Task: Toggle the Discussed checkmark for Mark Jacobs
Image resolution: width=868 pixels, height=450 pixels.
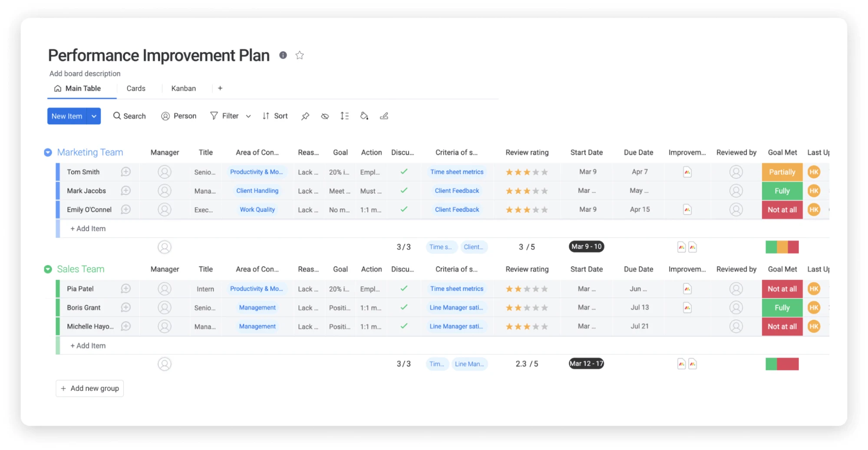Action: pyautogui.click(x=404, y=190)
